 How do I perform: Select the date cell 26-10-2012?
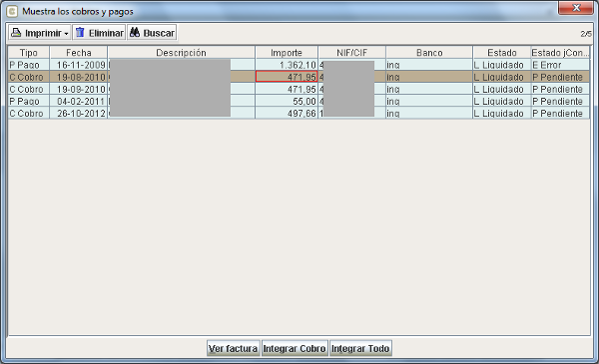click(x=79, y=114)
